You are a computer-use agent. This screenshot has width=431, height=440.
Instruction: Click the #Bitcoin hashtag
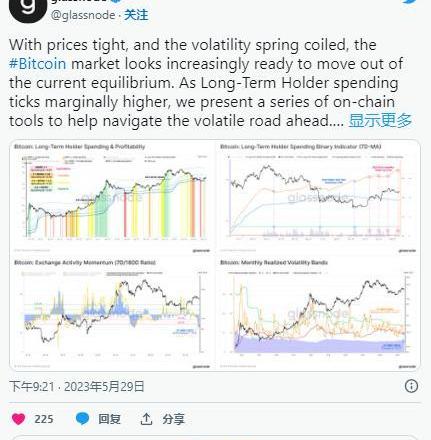click(x=38, y=64)
